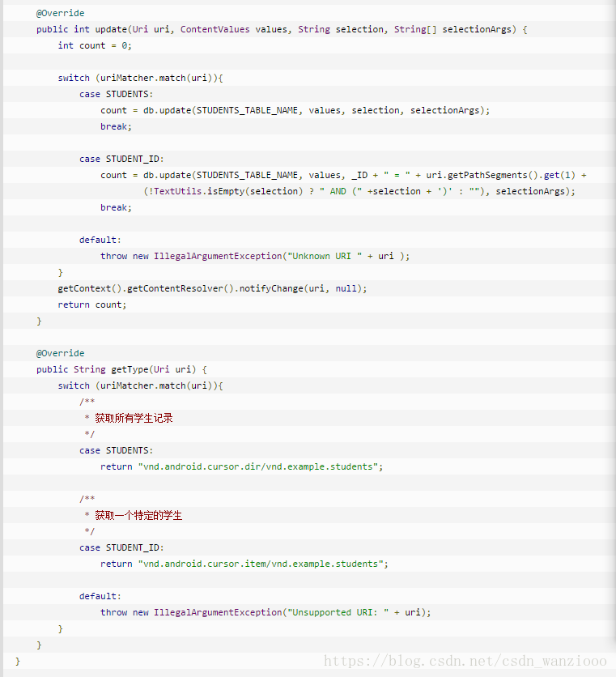Click the first @Override annotation
The image size is (616, 677).
(x=60, y=14)
